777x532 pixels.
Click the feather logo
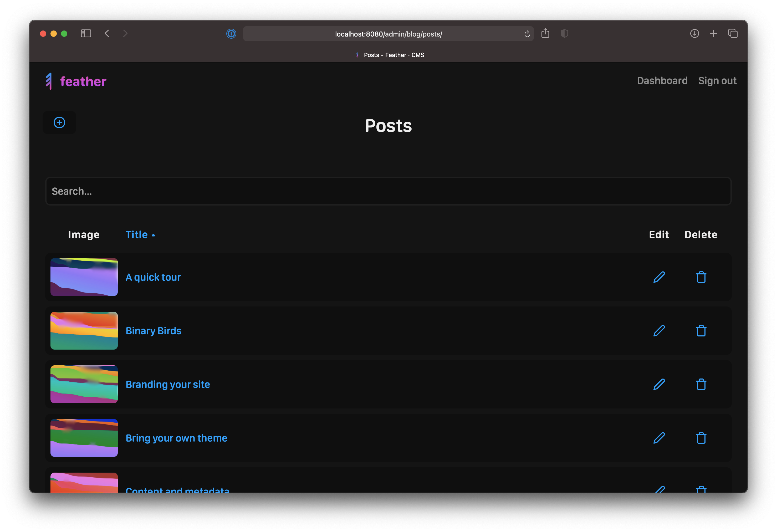(75, 81)
